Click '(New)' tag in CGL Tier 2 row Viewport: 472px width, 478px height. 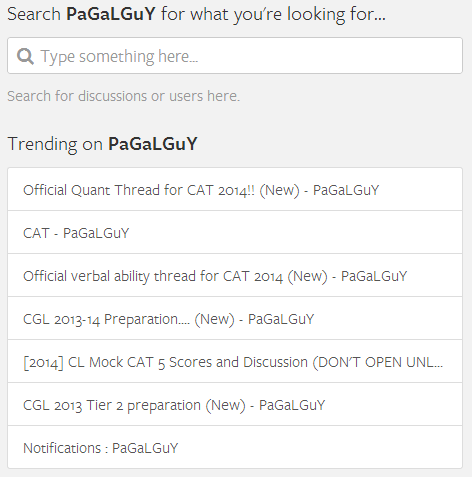click(225, 405)
